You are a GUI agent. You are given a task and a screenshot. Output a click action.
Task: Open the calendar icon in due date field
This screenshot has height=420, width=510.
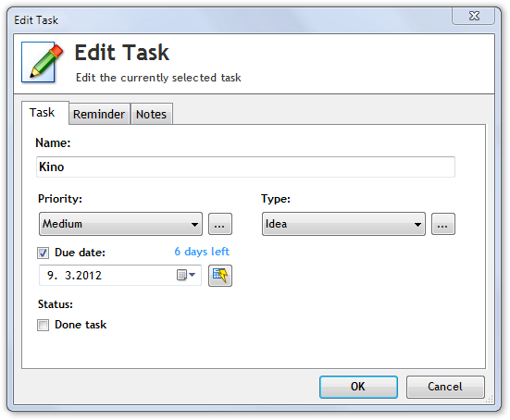(181, 275)
